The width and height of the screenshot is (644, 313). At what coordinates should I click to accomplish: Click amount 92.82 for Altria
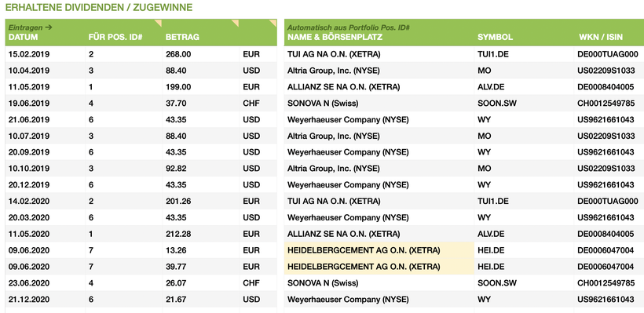click(x=176, y=169)
